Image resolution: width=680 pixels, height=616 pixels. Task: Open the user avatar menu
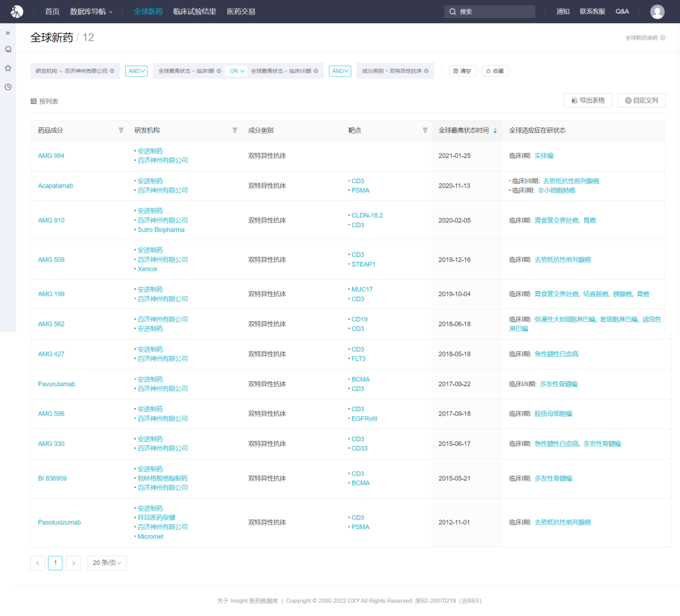(x=657, y=12)
